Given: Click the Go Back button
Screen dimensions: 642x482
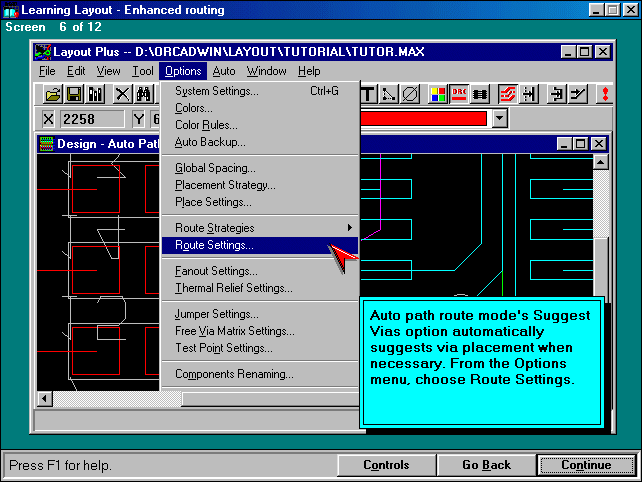Looking at the screenshot, I should coord(486,465).
